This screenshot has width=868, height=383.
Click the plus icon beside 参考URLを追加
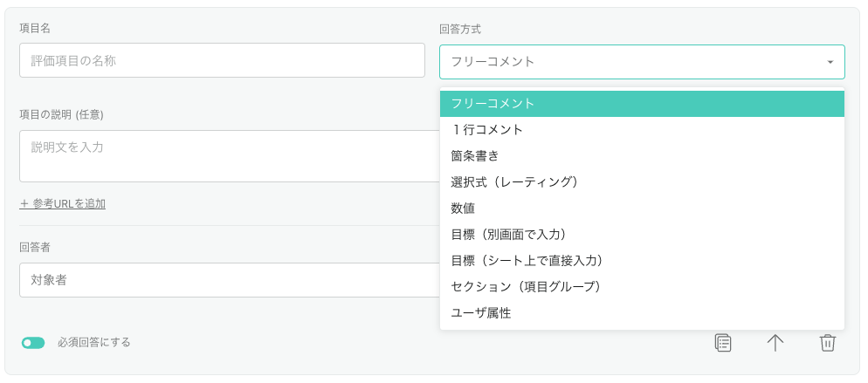[24, 204]
